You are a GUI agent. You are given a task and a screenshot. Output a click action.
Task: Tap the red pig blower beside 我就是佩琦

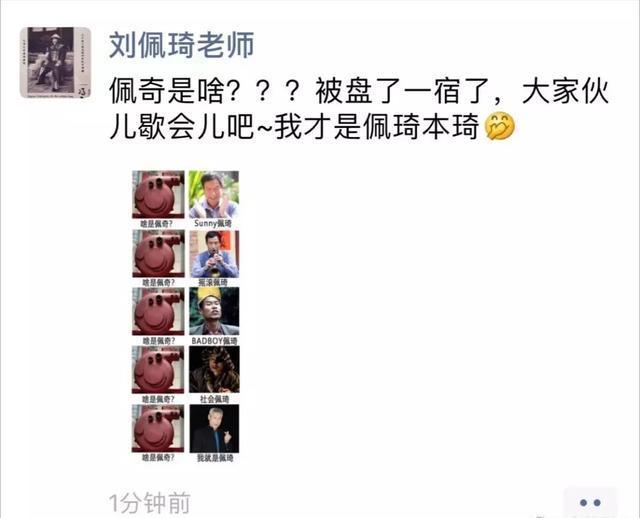click(x=158, y=429)
